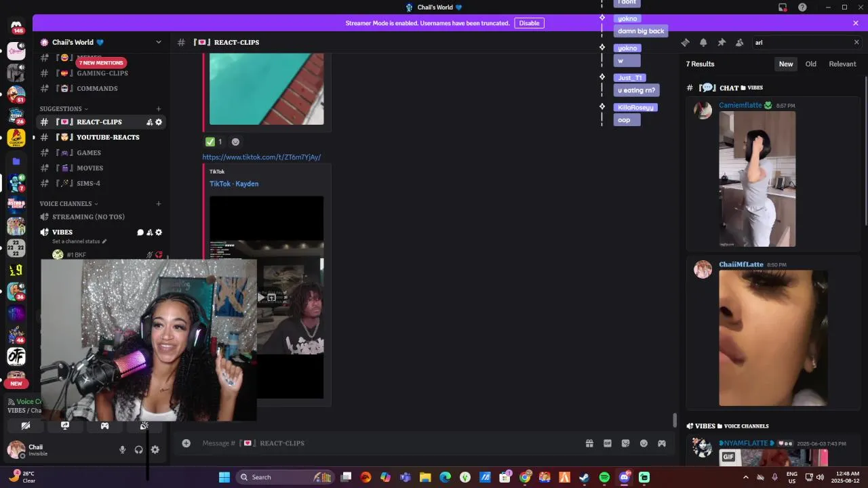Turn on camera in voice controls

pos(26,426)
